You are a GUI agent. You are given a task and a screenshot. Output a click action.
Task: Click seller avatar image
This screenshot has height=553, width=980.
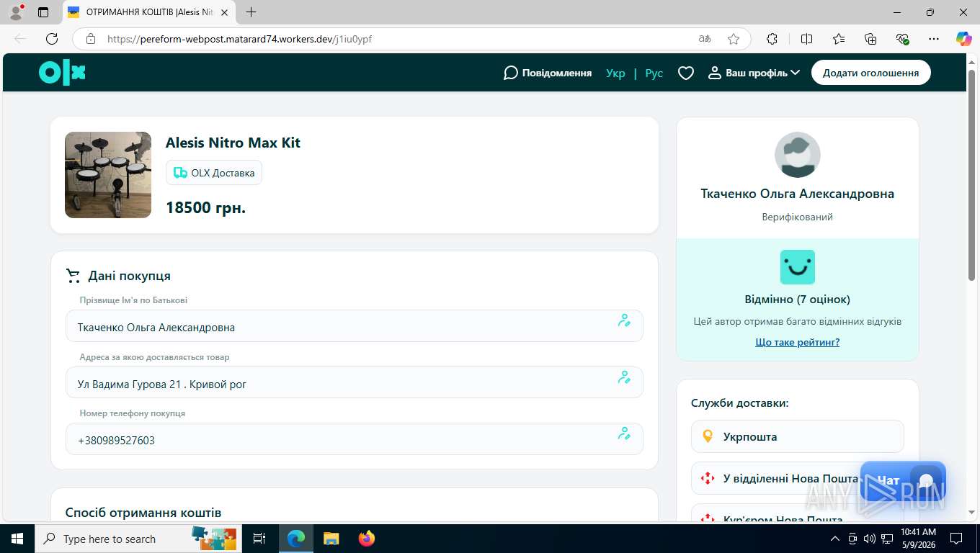point(797,155)
